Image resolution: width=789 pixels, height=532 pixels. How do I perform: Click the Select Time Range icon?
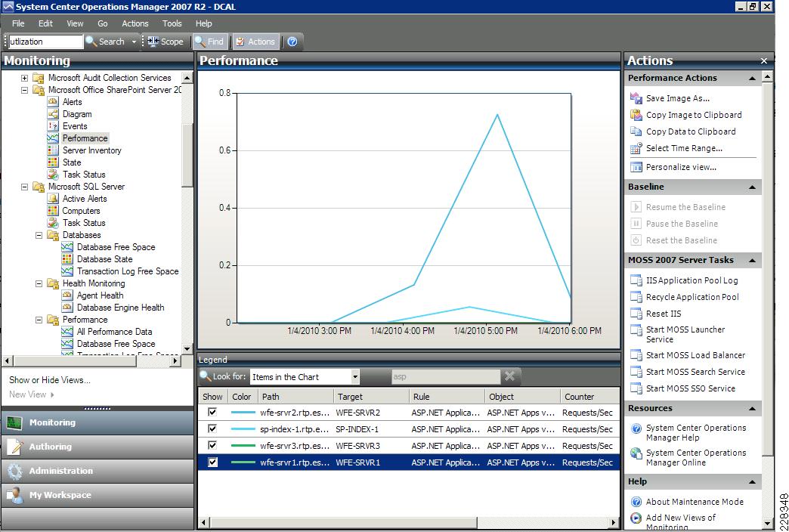636,148
